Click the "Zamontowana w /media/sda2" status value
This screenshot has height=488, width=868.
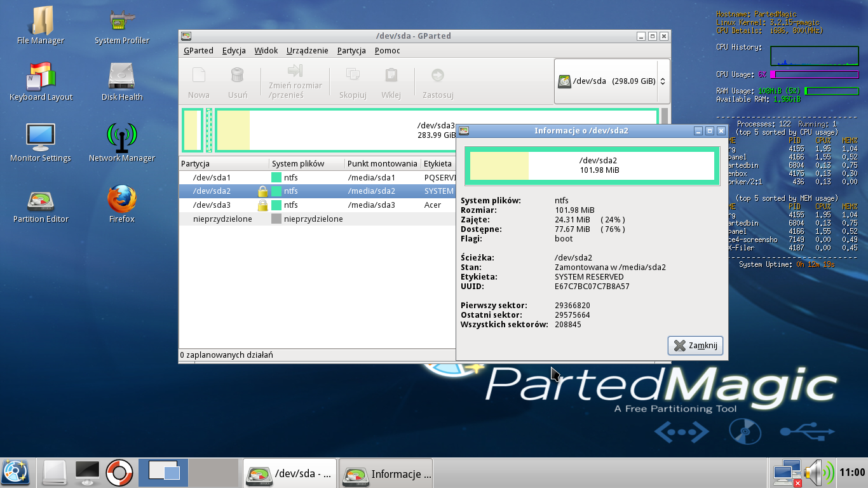click(x=610, y=268)
